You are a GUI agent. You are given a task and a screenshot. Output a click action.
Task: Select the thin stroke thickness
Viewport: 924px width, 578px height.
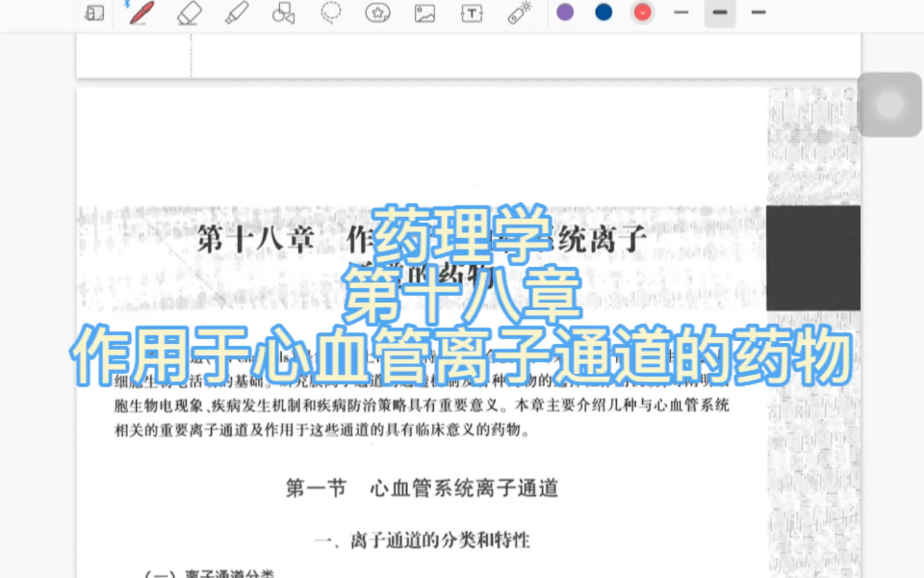(681, 12)
